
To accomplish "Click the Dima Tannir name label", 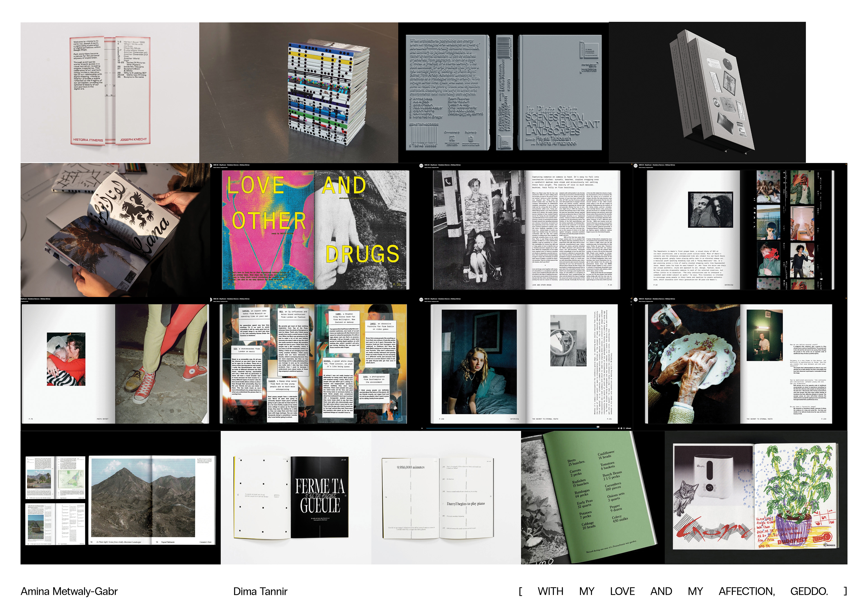I will coord(260,591).
